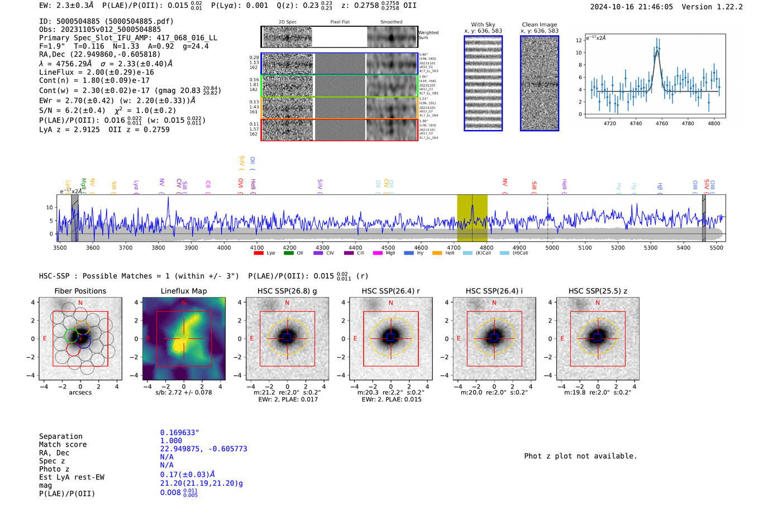
Task: Click the Pixel Flat column header
Action: [340, 22]
